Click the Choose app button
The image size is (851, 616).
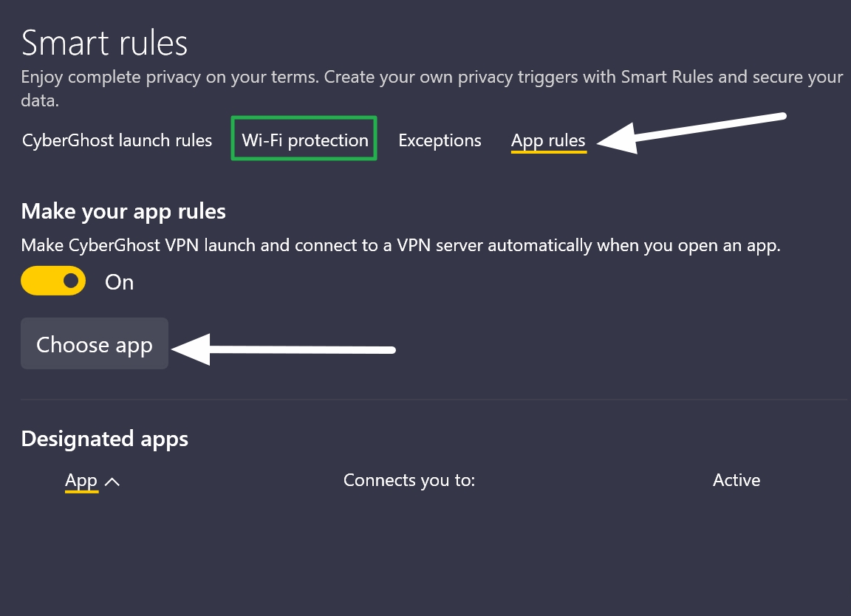tap(94, 344)
